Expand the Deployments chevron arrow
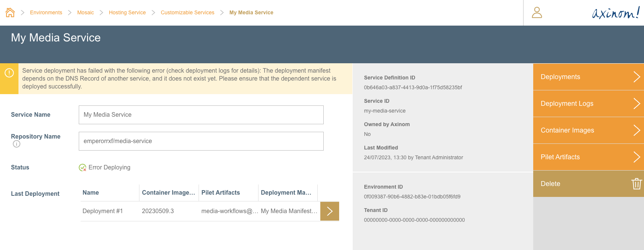Image resolution: width=644 pixels, height=250 pixels. tap(636, 77)
